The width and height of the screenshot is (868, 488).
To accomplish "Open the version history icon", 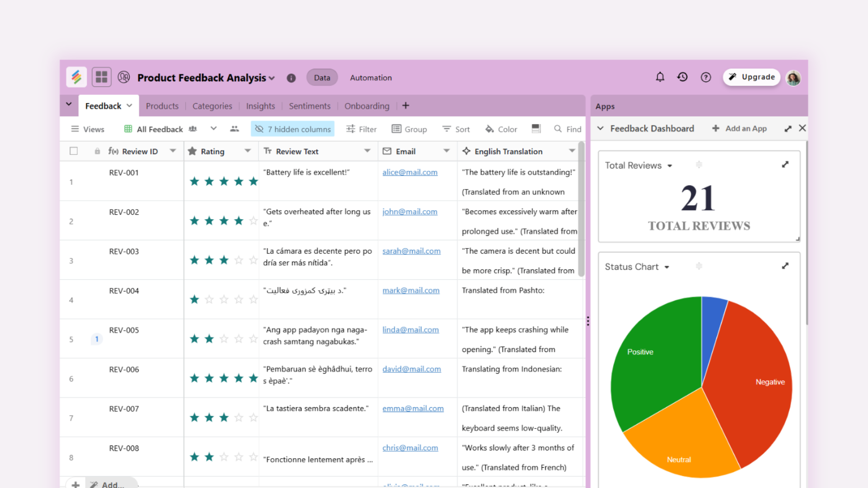I will pos(682,77).
